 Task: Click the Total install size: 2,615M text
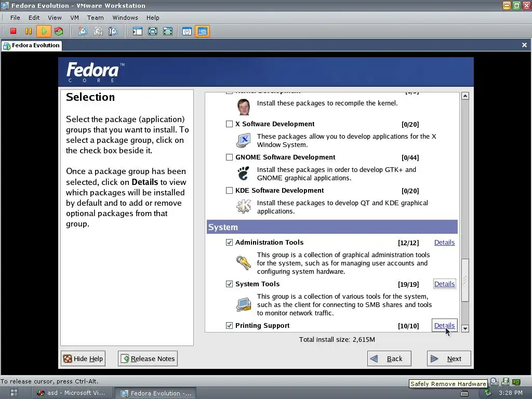(x=337, y=340)
